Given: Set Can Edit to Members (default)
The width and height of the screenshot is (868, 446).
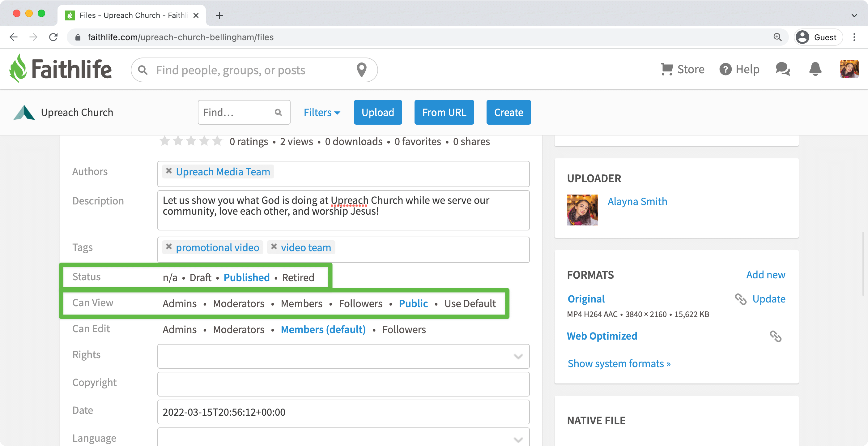Looking at the screenshot, I should (323, 329).
